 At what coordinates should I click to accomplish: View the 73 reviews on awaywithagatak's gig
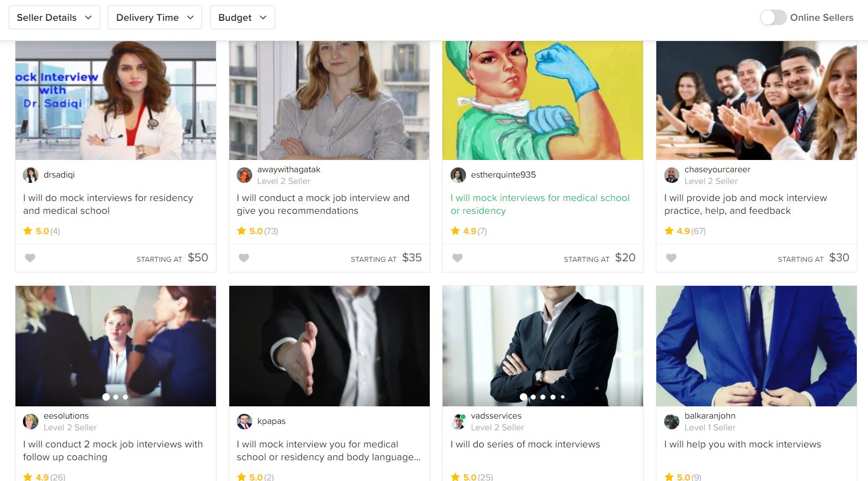click(271, 231)
